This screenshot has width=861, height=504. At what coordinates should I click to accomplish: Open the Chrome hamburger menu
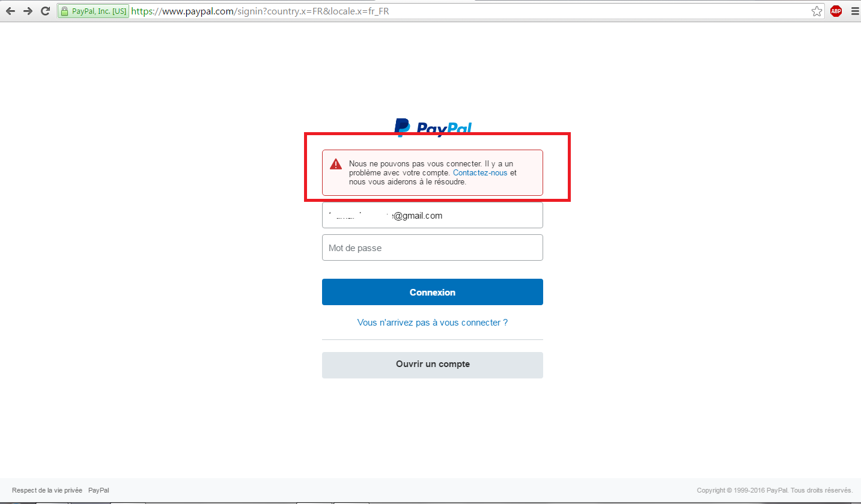click(854, 11)
